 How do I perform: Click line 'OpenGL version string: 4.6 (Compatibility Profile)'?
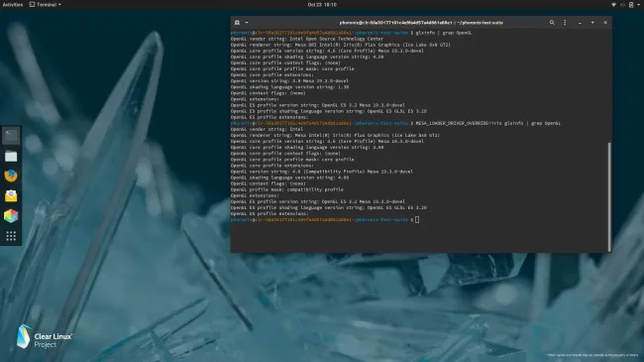(x=322, y=172)
